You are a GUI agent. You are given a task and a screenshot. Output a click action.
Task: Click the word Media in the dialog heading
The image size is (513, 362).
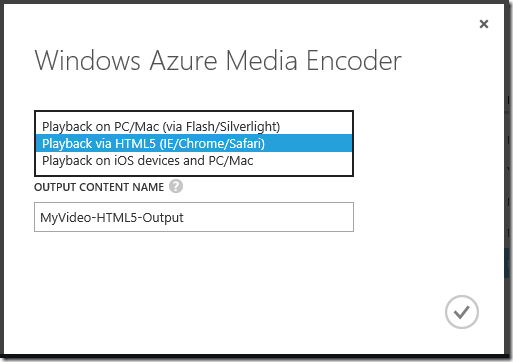coord(262,61)
